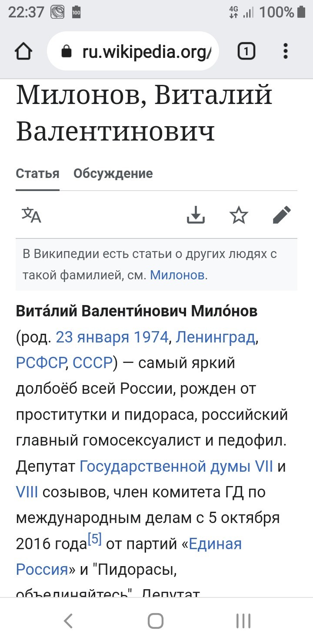The image size is (313, 644).
Task: Open the РСФСР link
Action: click(x=41, y=363)
